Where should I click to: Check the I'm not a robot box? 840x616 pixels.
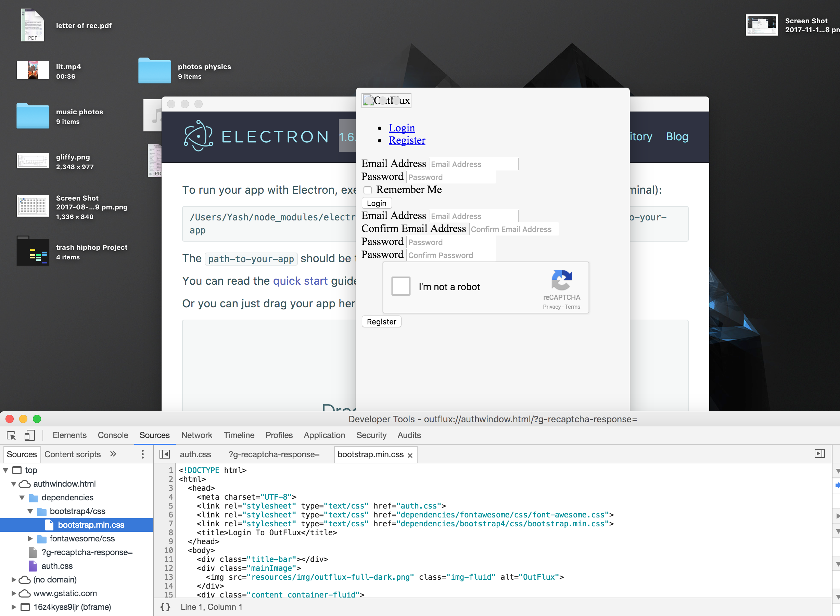point(400,286)
